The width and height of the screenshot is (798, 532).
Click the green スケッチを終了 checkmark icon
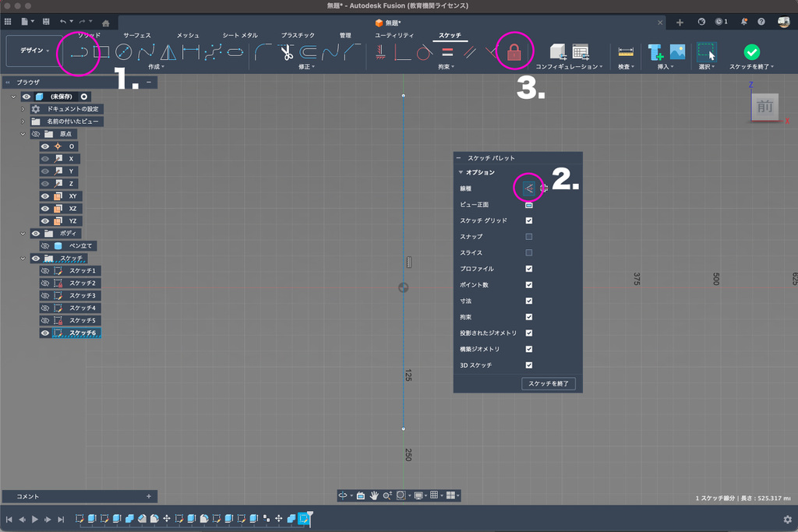pos(751,51)
